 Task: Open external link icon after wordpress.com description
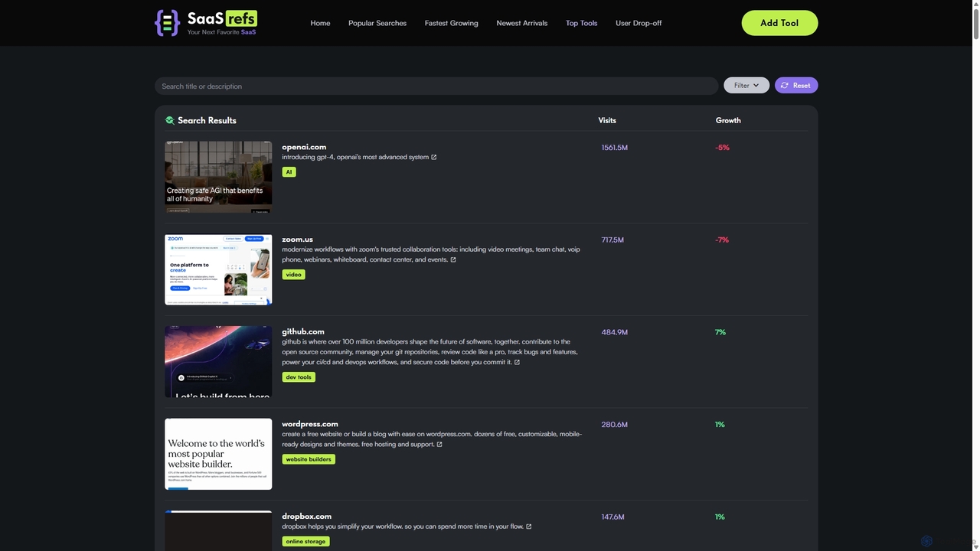(x=439, y=445)
